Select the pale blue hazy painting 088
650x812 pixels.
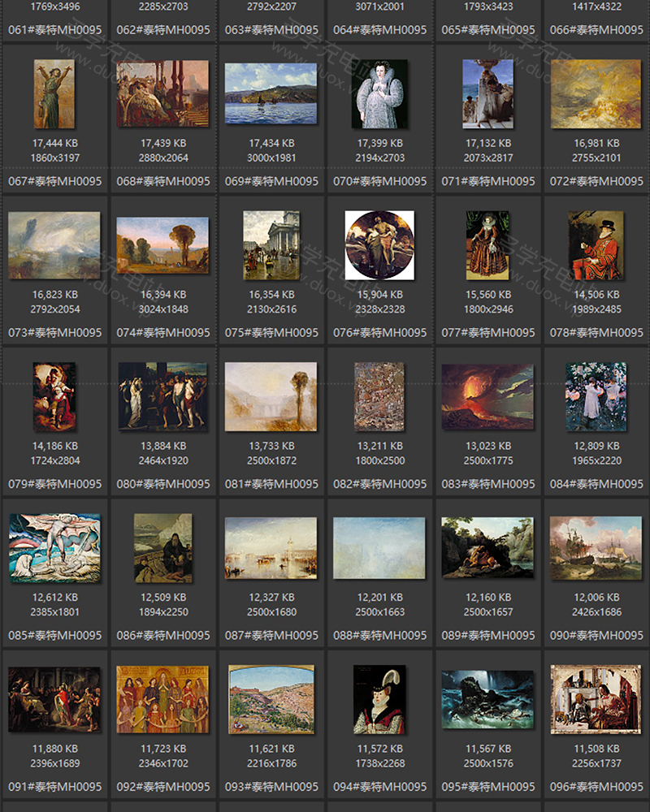379,548
